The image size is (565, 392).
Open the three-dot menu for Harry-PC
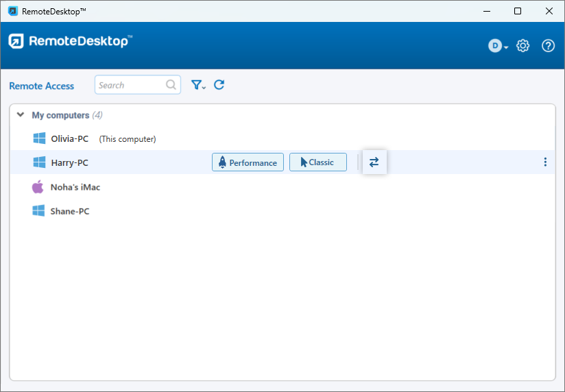tap(545, 162)
